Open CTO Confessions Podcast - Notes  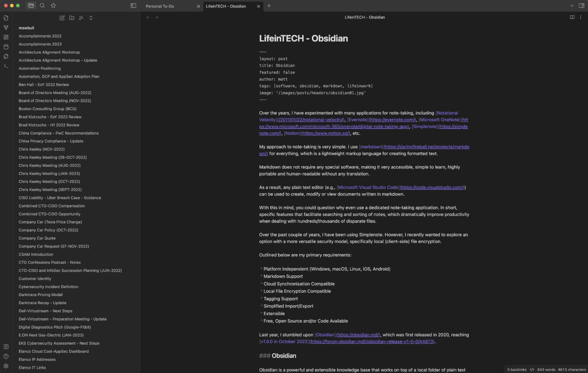point(50,262)
